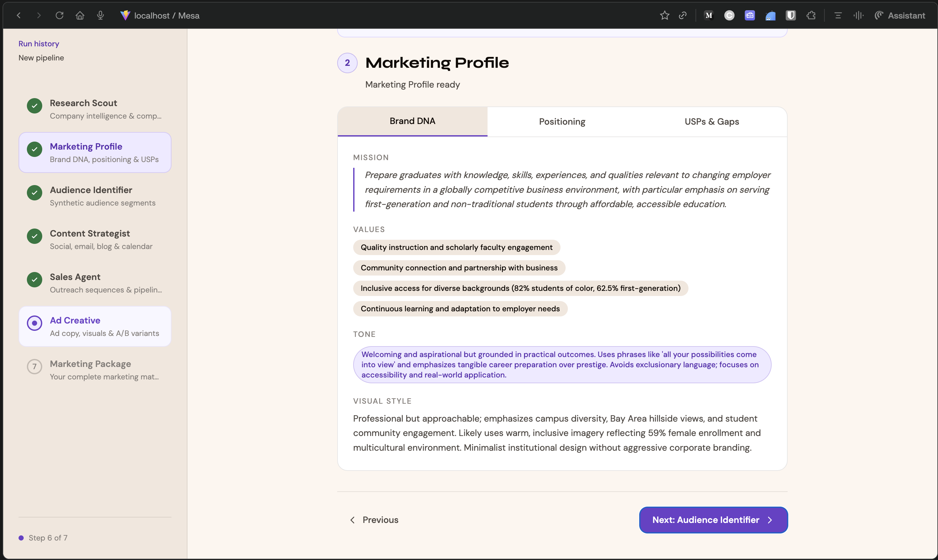Click the browser reload icon
The width and height of the screenshot is (938, 560).
(59, 15)
